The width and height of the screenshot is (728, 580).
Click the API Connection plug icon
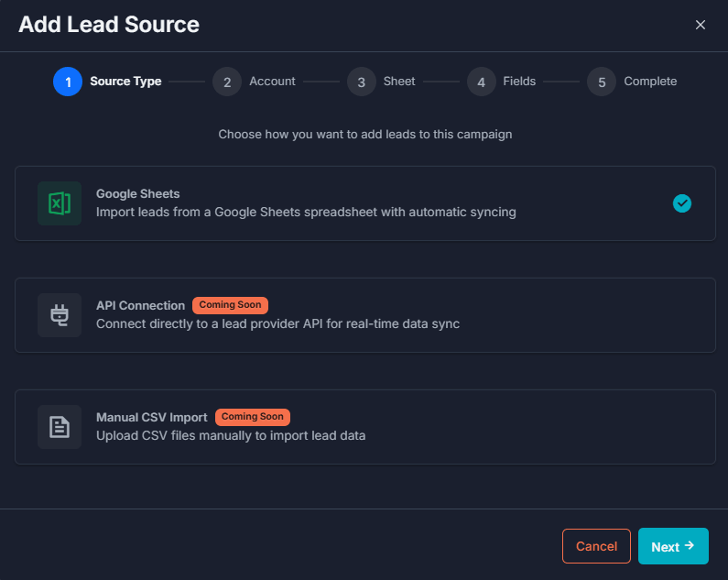(x=60, y=315)
